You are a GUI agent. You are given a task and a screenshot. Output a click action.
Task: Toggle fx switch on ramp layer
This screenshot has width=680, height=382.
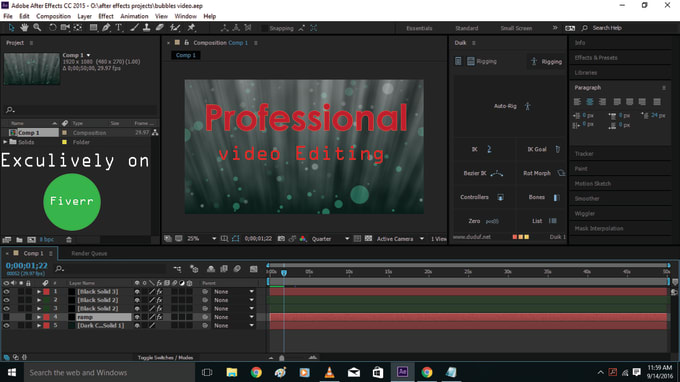159,317
